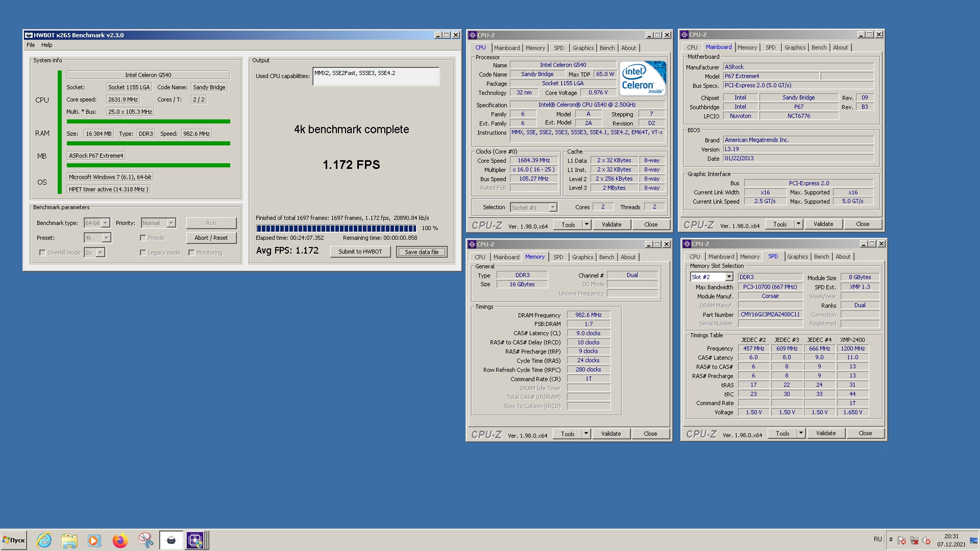Click the disabled Run button
This screenshot has height=551, width=980.
211,223
